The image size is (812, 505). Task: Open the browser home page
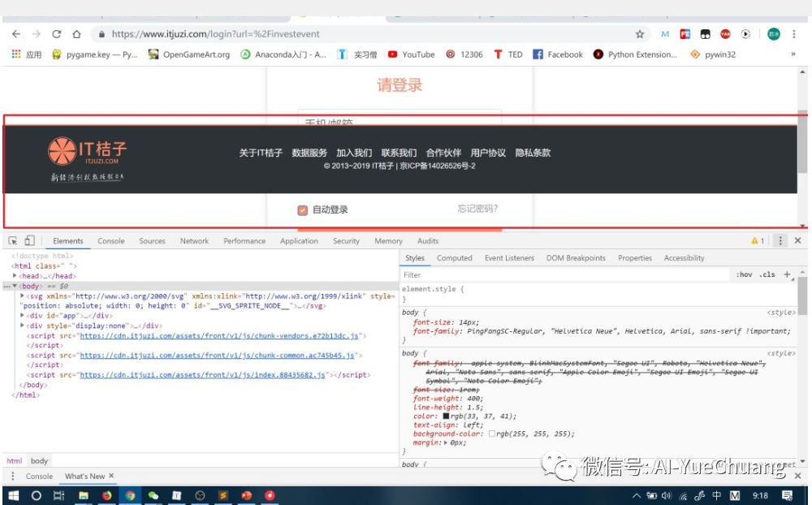[x=76, y=34]
